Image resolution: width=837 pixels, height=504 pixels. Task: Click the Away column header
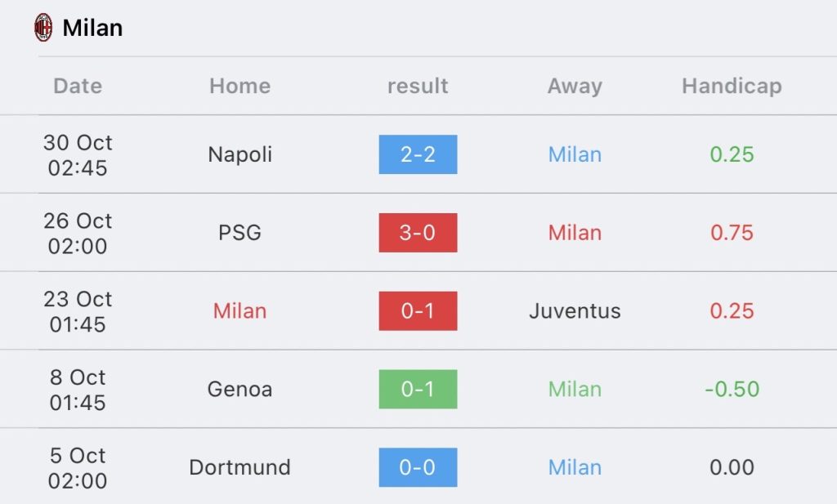point(575,86)
